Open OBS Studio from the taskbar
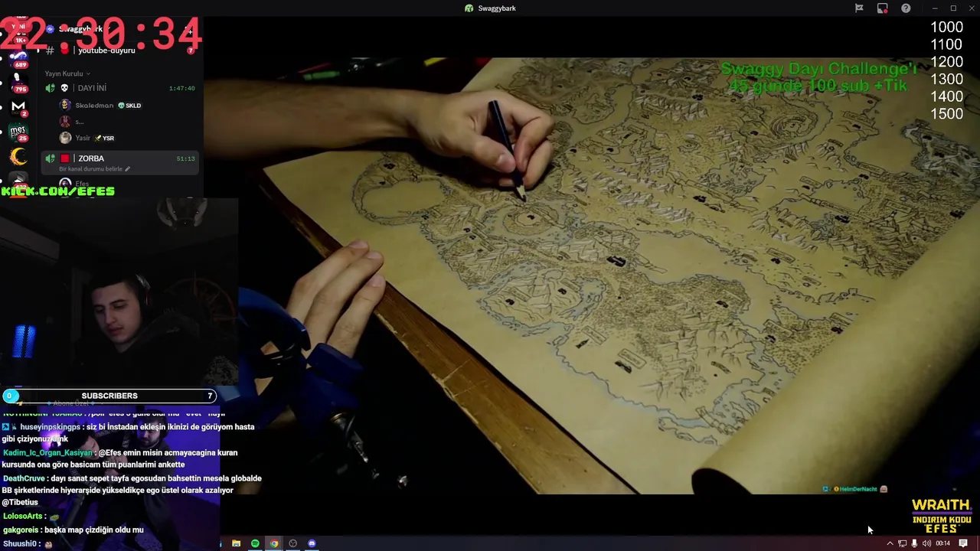The height and width of the screenshot is (551, 980). pos(292,543)
